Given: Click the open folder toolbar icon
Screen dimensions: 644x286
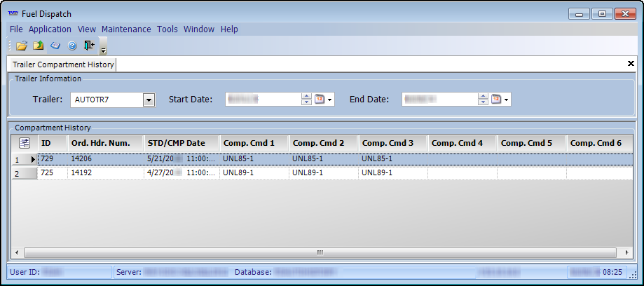Looking at the screenshot, I should (x=21, y=46).
